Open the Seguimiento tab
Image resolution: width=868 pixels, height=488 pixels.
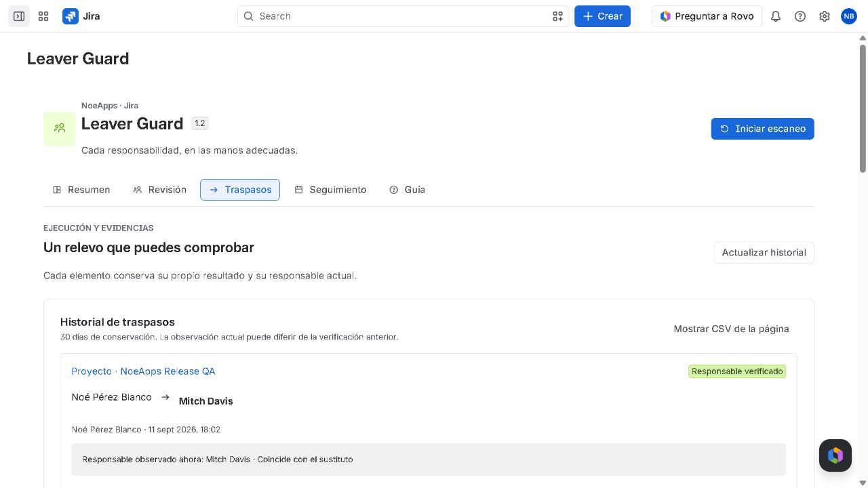point(330,190)
